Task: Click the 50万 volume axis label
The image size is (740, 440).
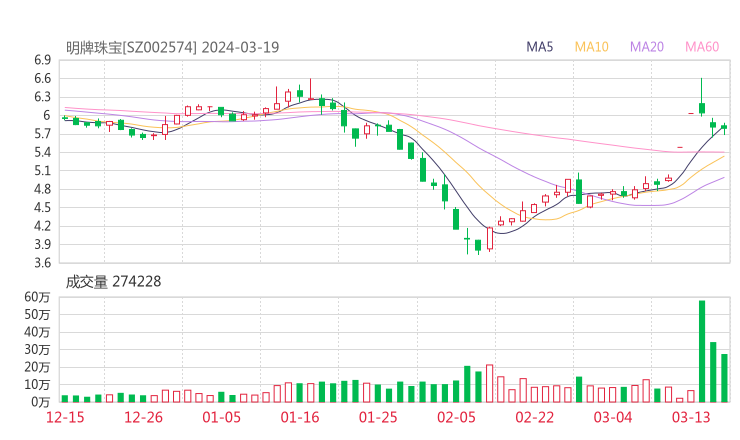Action: tap(37, 314)
